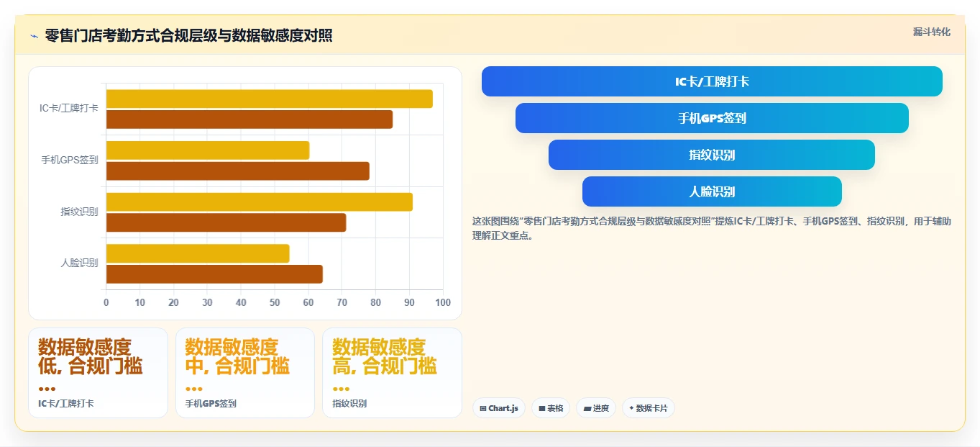Click the IC卡/工牌打卡 label in the first card
980x447 pixels.
tap(66, 404)
